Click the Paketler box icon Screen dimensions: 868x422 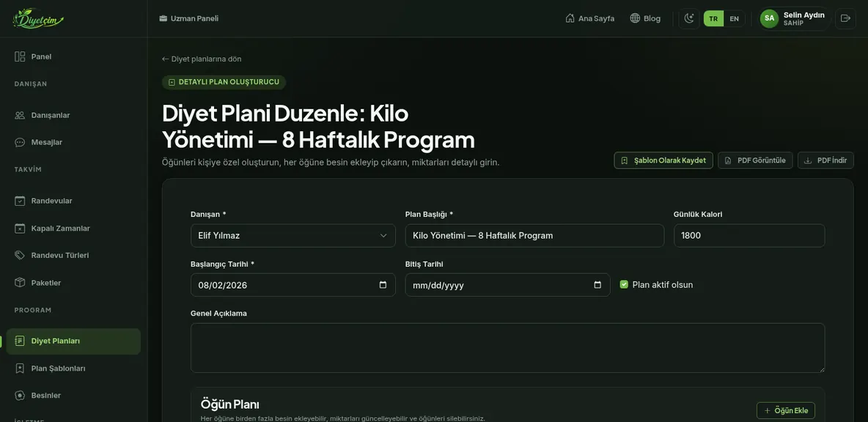pos(20,283)
